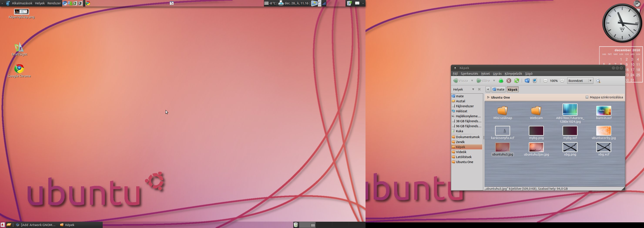Screen dimensions: 644x228
Task: Select ubuntuhu3jav.jpg thumbnail
Action: pyautogui.click(x=536, y=147)
